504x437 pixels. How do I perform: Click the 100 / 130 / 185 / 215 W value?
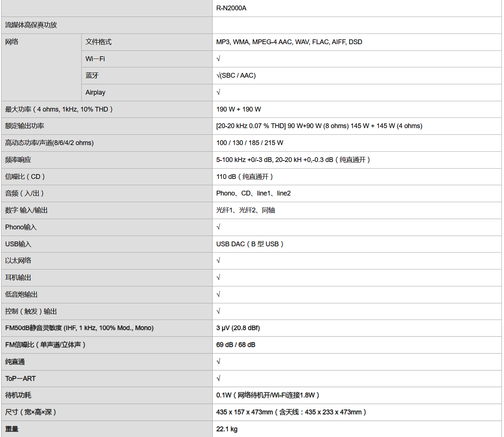tap(250, 143)
